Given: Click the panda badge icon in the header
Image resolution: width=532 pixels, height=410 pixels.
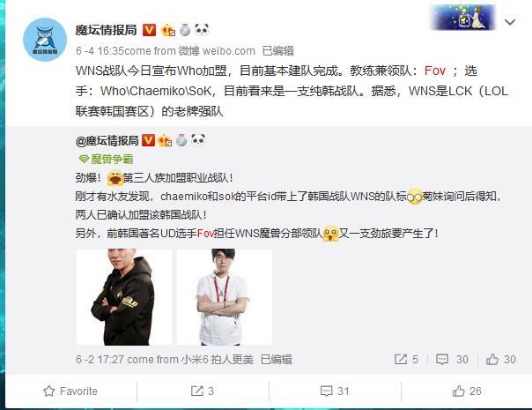Looking at the screenshot, I should click(x=202, y=30).
